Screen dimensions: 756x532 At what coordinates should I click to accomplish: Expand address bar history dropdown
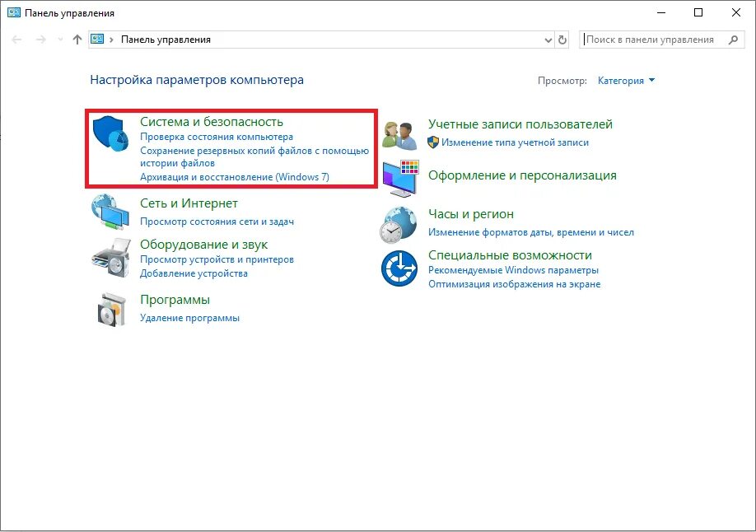pos(548,40)
